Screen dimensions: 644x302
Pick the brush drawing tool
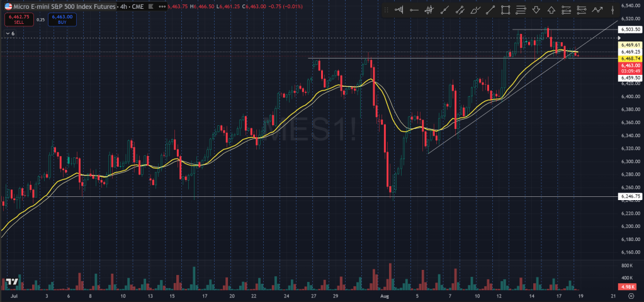(x=475, y=10)
